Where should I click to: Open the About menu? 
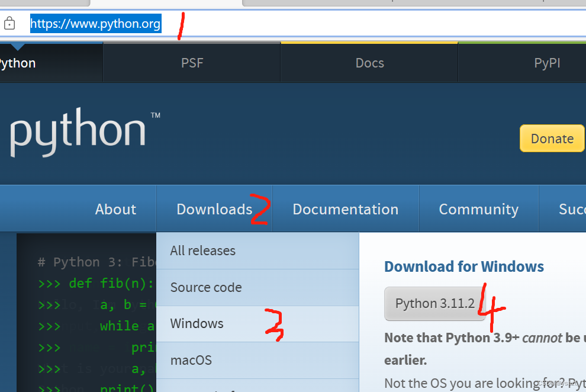115,209
